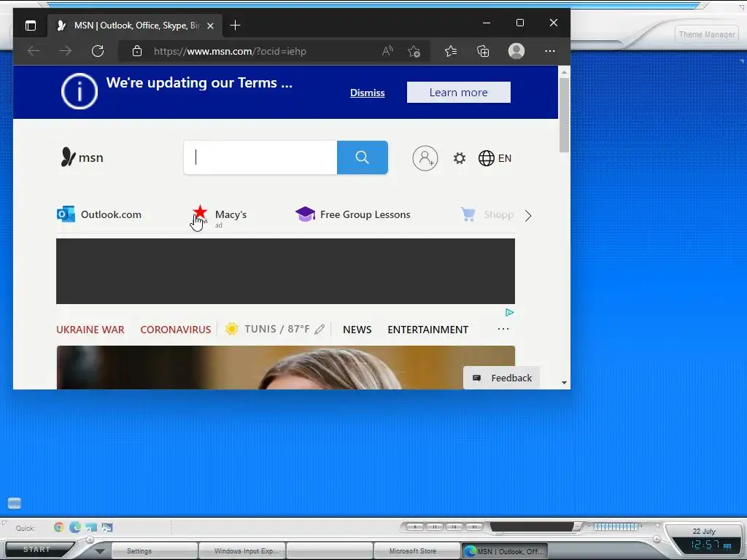Switch to UKRAINE WAR tab
Image resolution: width=747 pixels, height=560 pixels.
click(x=90, y=330)
